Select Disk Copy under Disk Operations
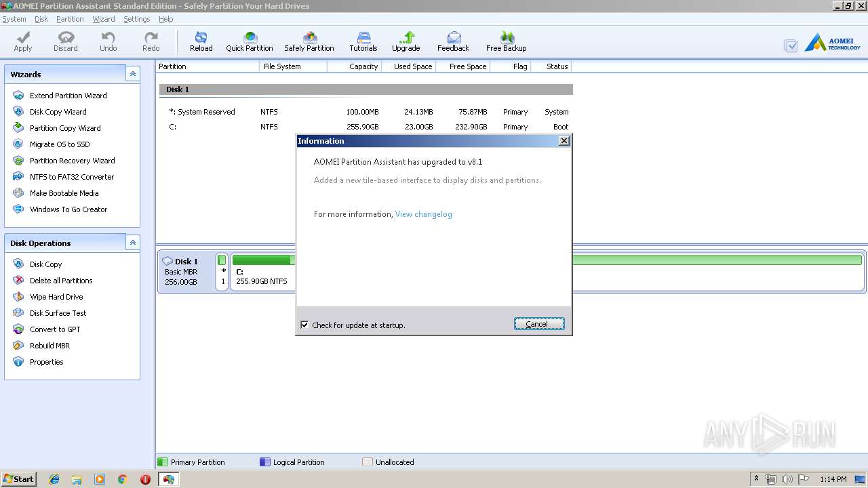868x488 pixels. (37, 264)
